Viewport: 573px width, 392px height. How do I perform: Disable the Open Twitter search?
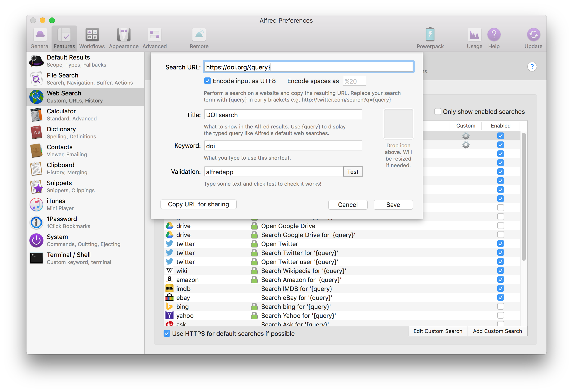coord(500,244)
